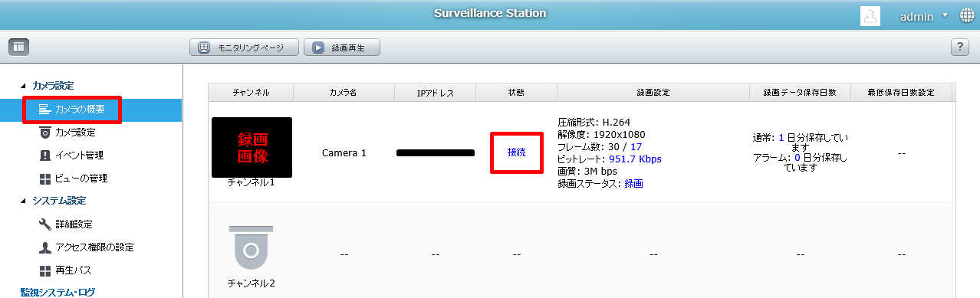Open ビューの管理 grid icon item
The image size is (980, 298).
tap(45, 178)
